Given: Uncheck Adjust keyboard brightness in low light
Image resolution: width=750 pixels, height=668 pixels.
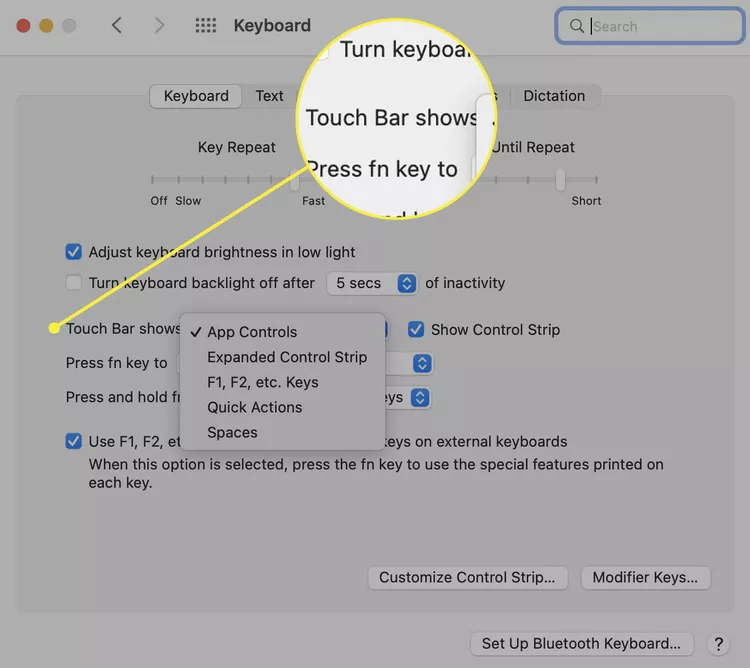Looking at the screenshot, I should 74,252.
